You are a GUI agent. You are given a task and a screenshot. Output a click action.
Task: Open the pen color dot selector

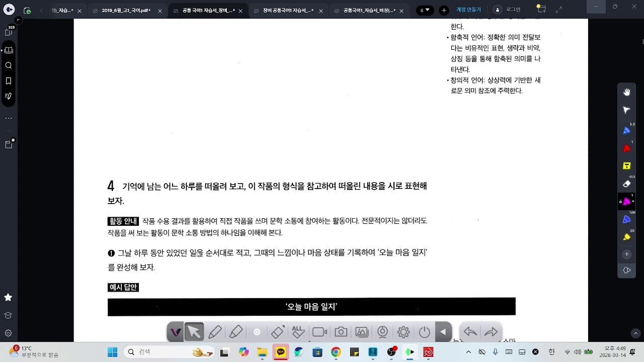coord(257,332)
